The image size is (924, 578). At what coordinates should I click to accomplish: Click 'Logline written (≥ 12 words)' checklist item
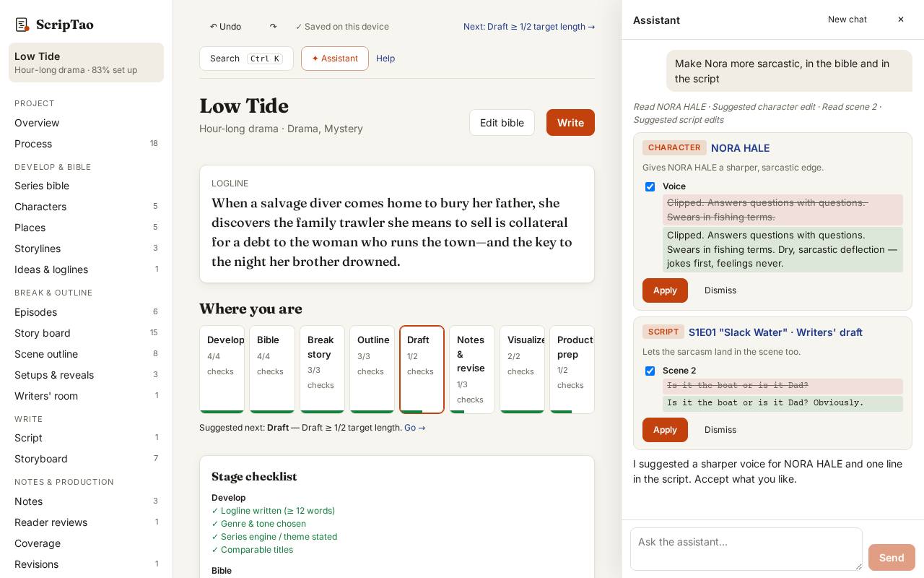coord(273,511)
